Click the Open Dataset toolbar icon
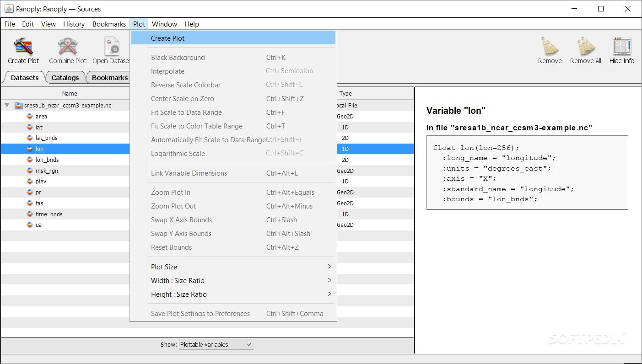 [x=112, y=46]
